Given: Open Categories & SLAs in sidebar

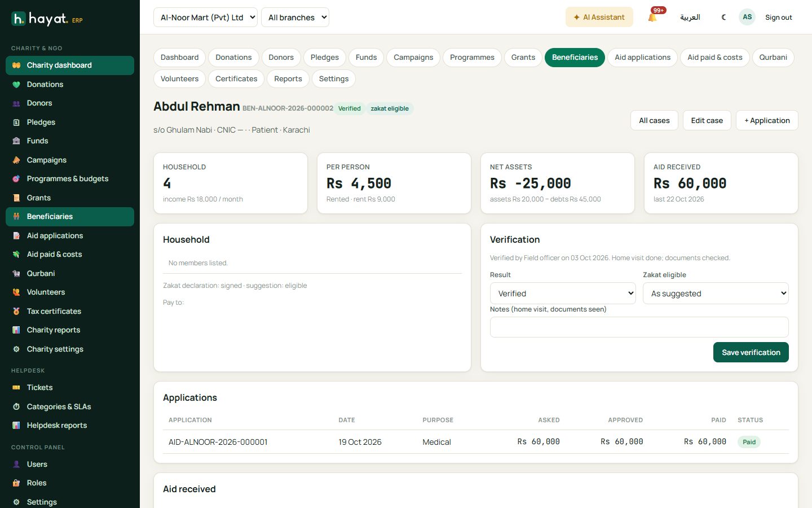Looking at the screenshot, I should point(70,406).
